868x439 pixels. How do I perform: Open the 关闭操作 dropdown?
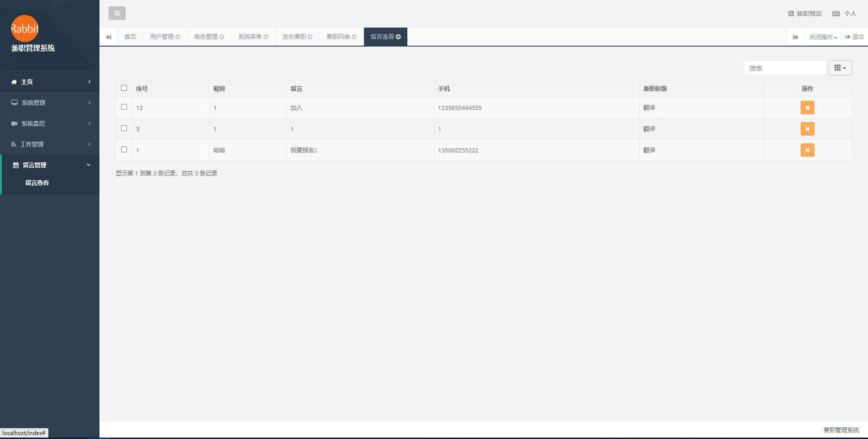tap(823, 37)
